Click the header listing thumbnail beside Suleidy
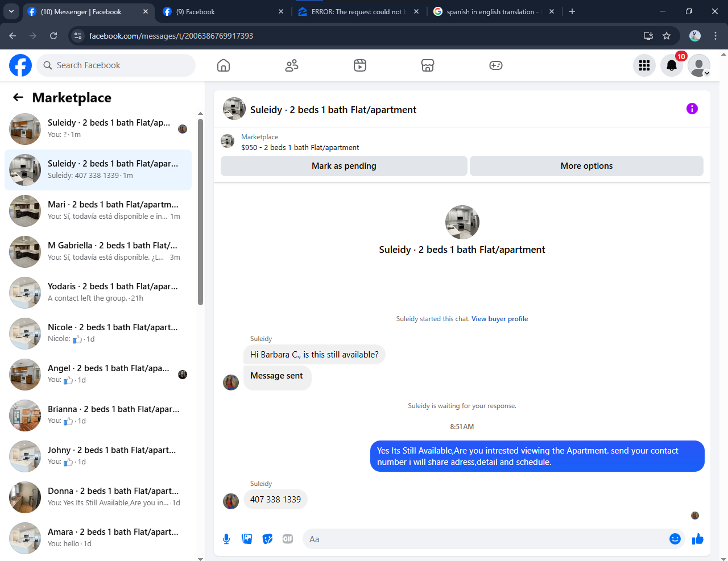Viewport: 728px width, 561px height. [234, 109]
